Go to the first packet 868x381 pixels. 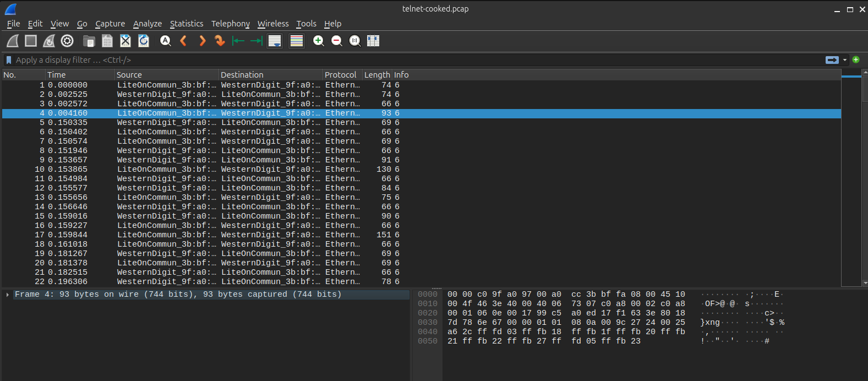[x=238, y=41]
